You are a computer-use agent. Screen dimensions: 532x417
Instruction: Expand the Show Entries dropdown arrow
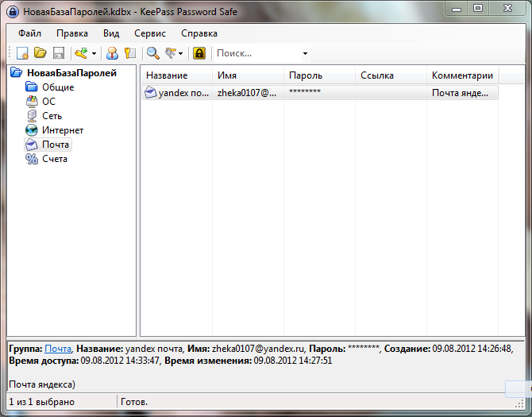point(180,53)
